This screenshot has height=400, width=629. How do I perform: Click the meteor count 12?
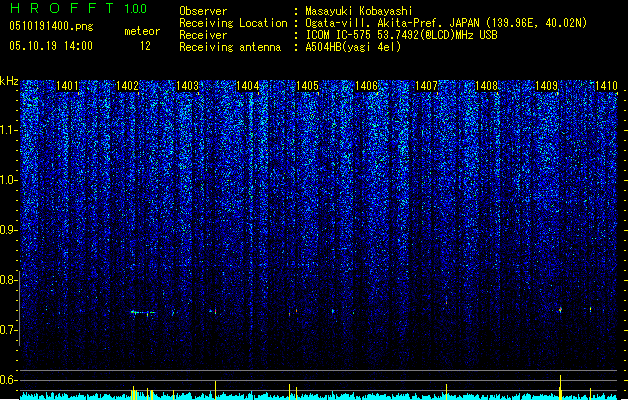coord(145,46)
